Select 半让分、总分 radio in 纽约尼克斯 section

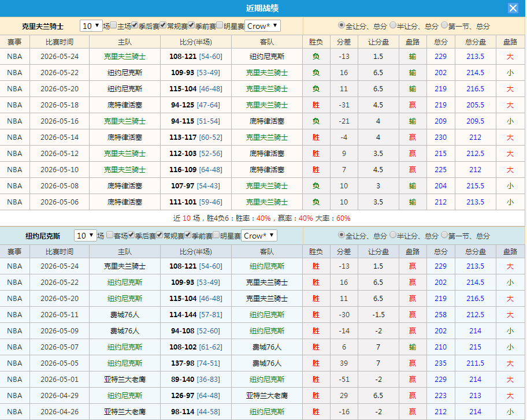pyautogui.click(x=393, y=235)
